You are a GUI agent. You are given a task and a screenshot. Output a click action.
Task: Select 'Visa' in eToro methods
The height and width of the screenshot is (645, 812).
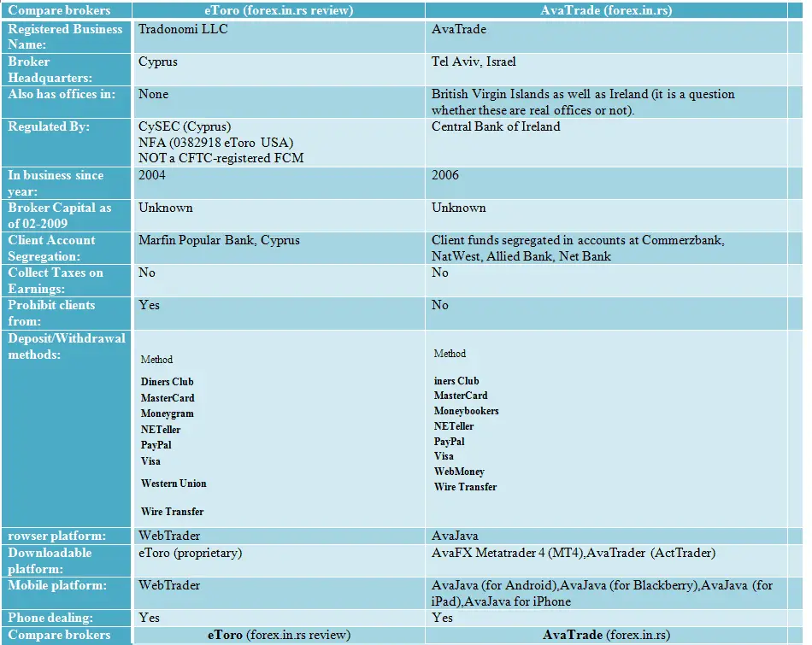(150, 461)
